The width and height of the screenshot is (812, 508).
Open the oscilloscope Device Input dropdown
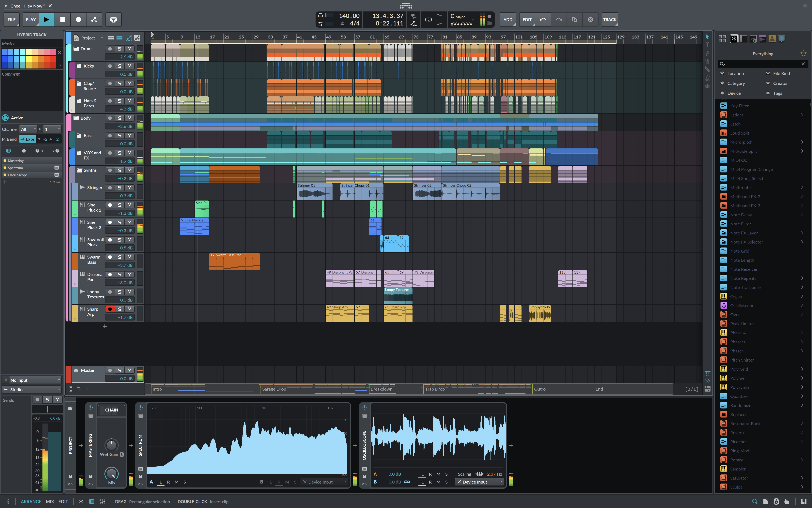click(480, 482)
